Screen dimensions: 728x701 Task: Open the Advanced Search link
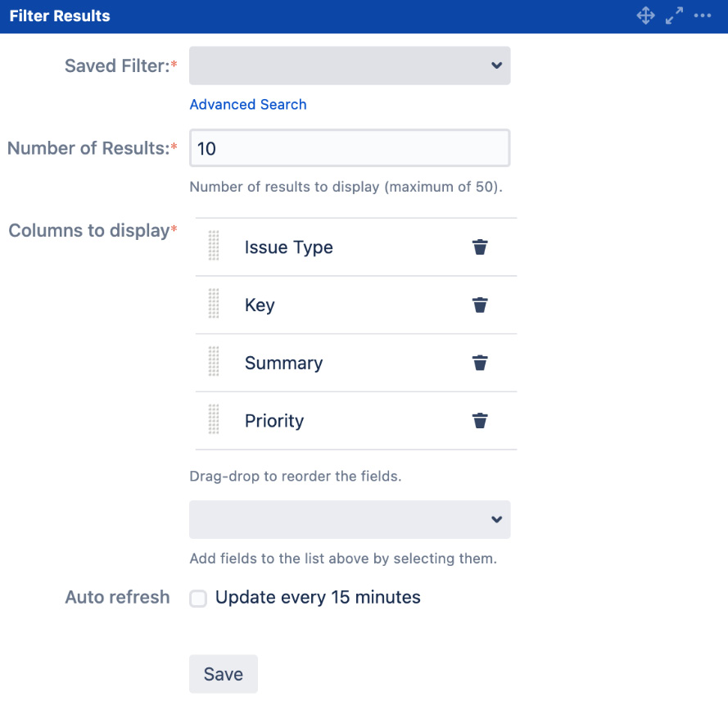248,105
